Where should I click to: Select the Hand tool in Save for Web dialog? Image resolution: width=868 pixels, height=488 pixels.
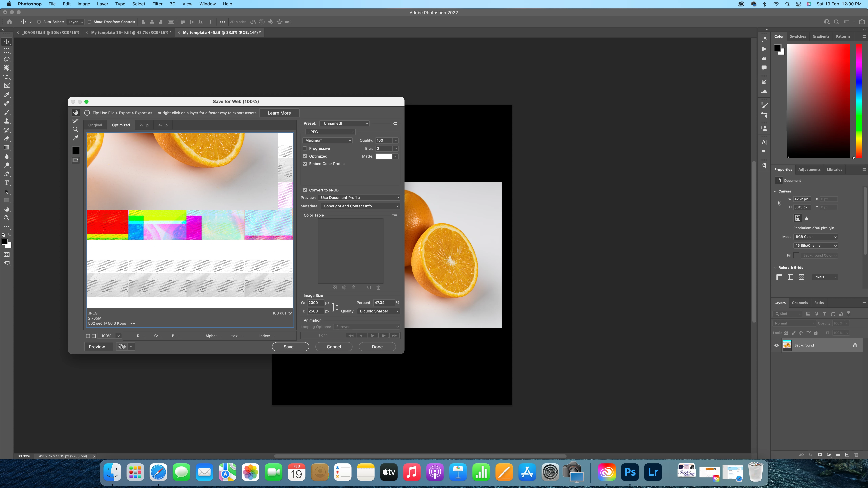pyautogui.click(x=75, y=113)
